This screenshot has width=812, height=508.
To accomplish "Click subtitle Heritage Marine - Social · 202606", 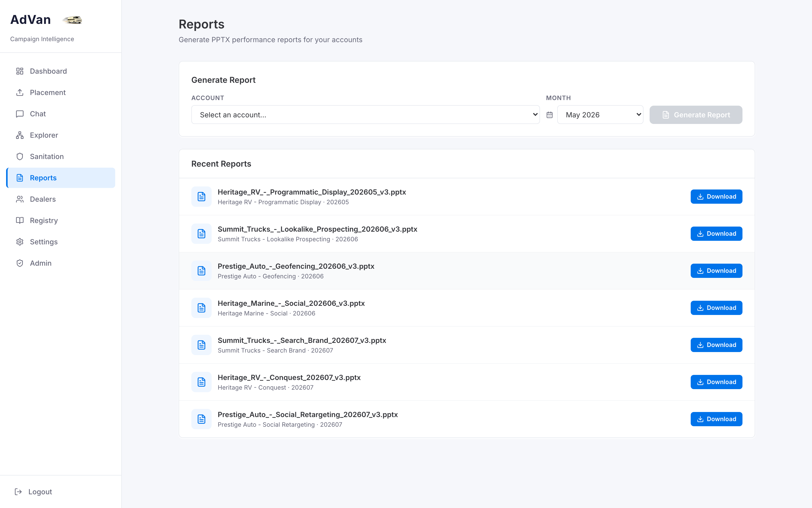I will [266, 313].
